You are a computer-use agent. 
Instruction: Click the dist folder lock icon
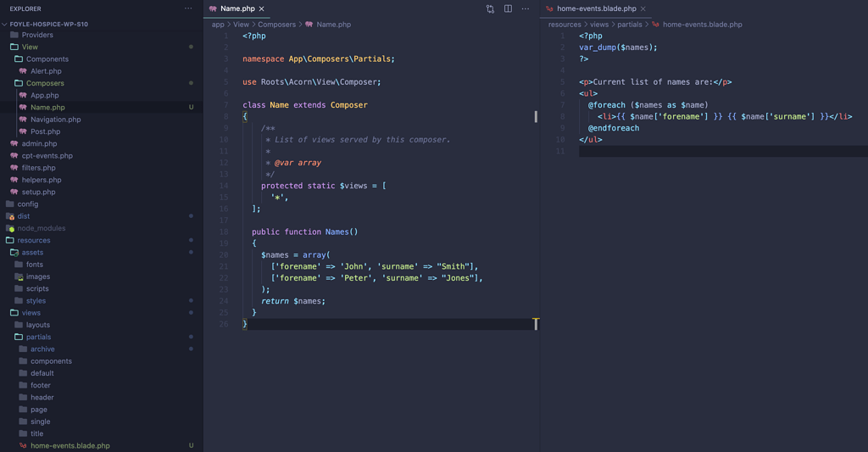click(10, 216)
